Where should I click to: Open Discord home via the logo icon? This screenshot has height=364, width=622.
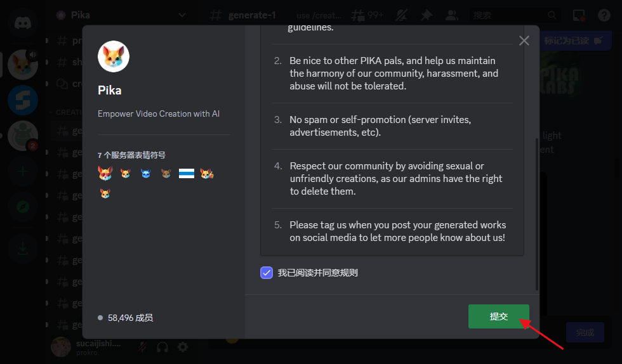point(23,22)
